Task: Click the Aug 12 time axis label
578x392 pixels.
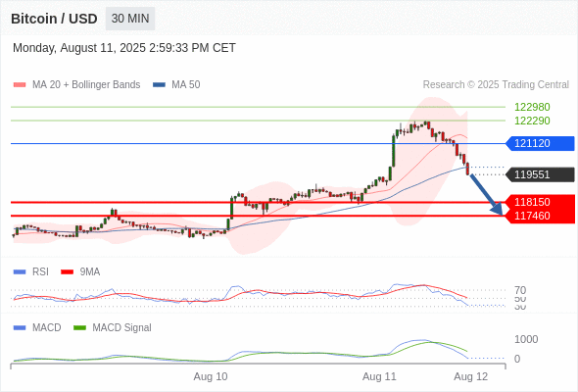Action: [471, 376]
